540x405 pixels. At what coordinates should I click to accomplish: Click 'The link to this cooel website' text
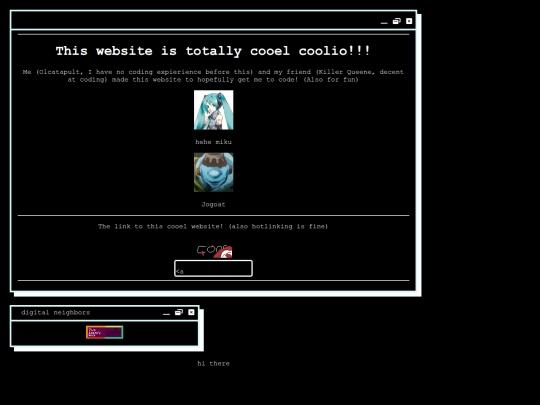[213, 227]
